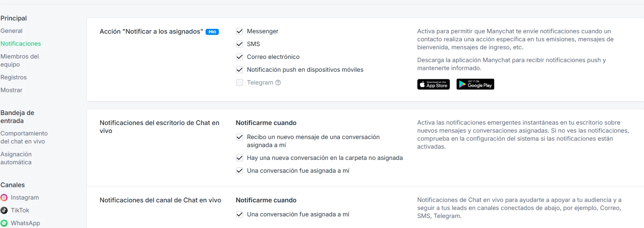Uncheck the Messenger notification checkbox
644x228 pixels.
tap(240, 31)
